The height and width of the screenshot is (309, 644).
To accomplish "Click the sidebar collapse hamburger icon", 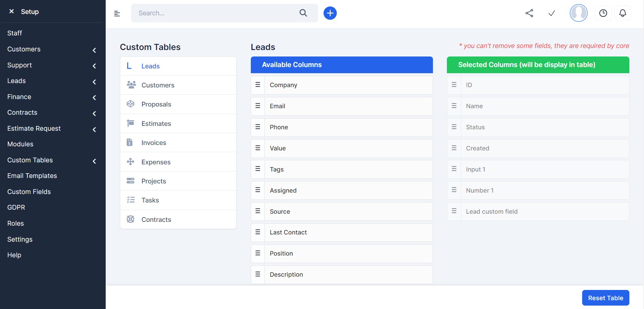I will tap(117, 13).
